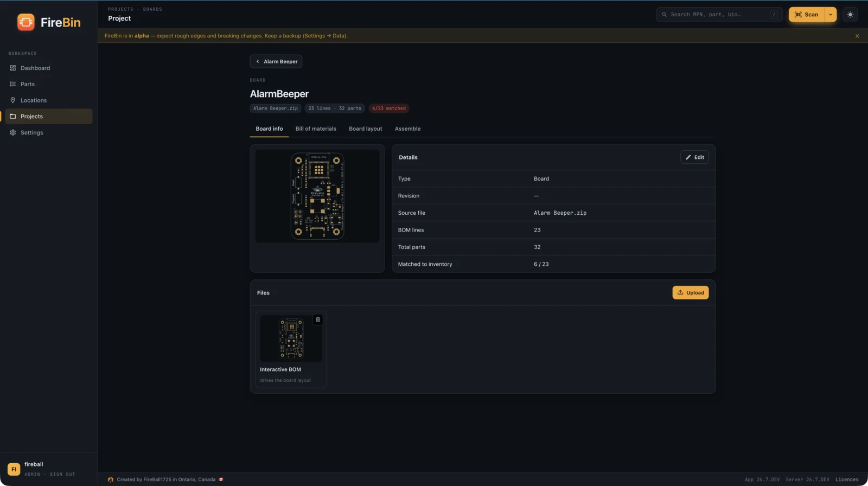This screenshot has height=486, width=868.
Task: Click the Upload files button
Action: 691,292
